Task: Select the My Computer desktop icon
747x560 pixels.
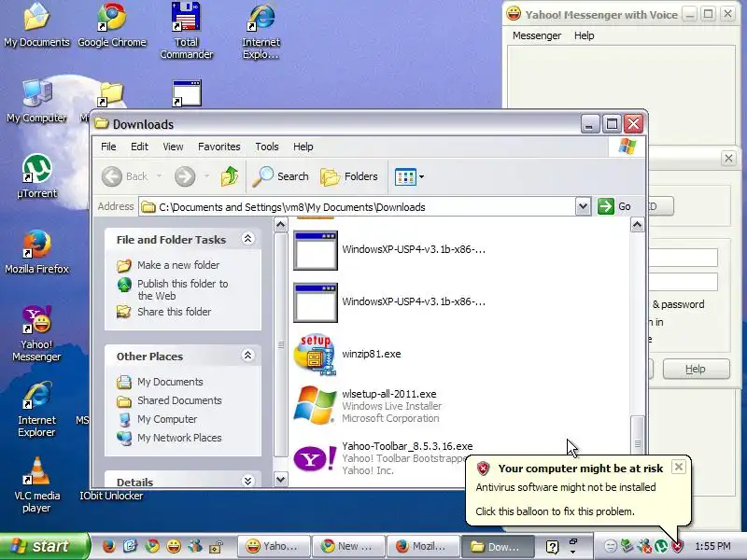Action: [x=36, y=101]
